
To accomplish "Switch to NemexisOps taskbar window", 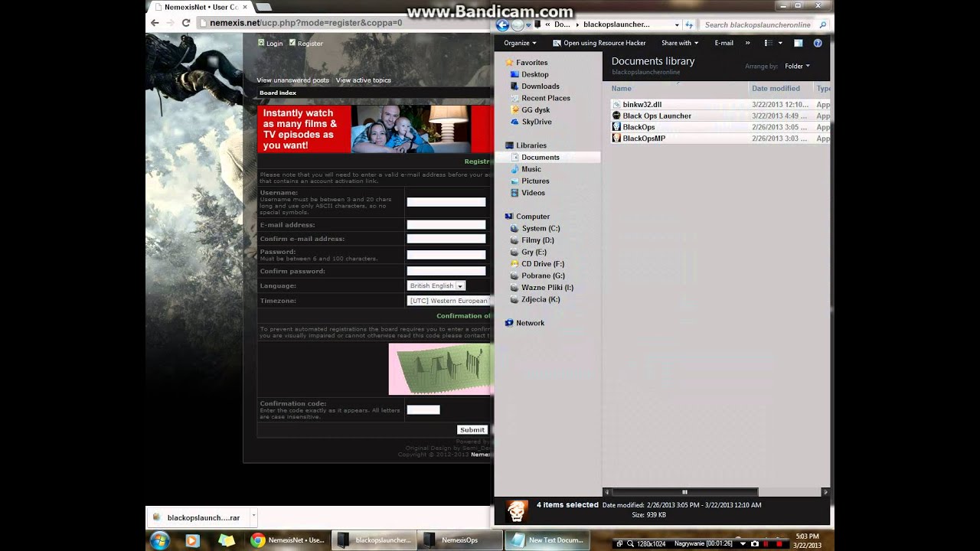I will tap(459, 540).
